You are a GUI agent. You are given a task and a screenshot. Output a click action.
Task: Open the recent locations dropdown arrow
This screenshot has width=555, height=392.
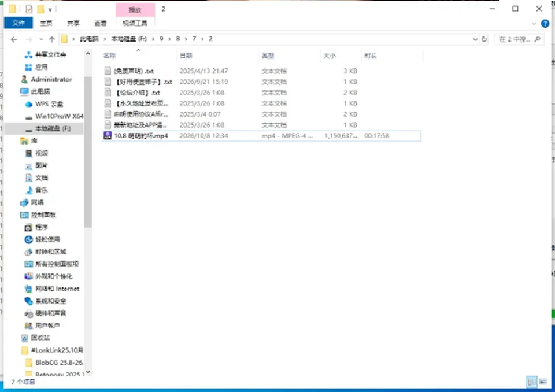coord(41,39)
